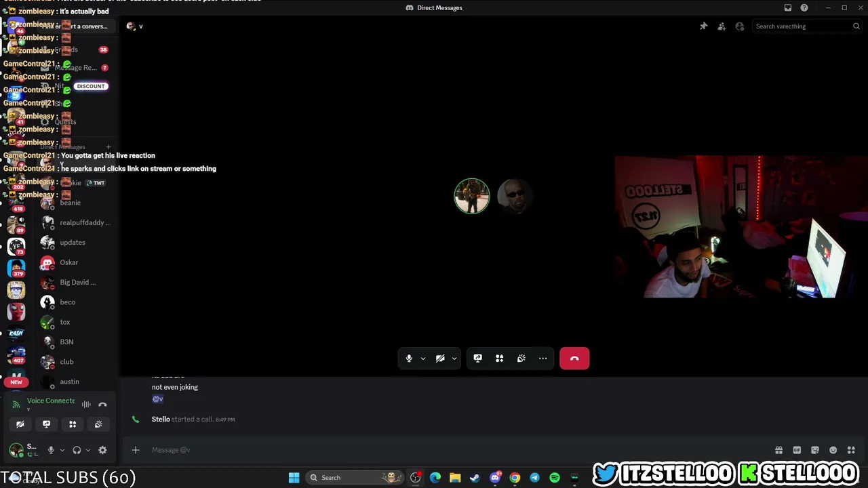The height and width of the screenshot is (488, 868).
Task: Click the magnifier in Search varecthing box
Action: 856,26
